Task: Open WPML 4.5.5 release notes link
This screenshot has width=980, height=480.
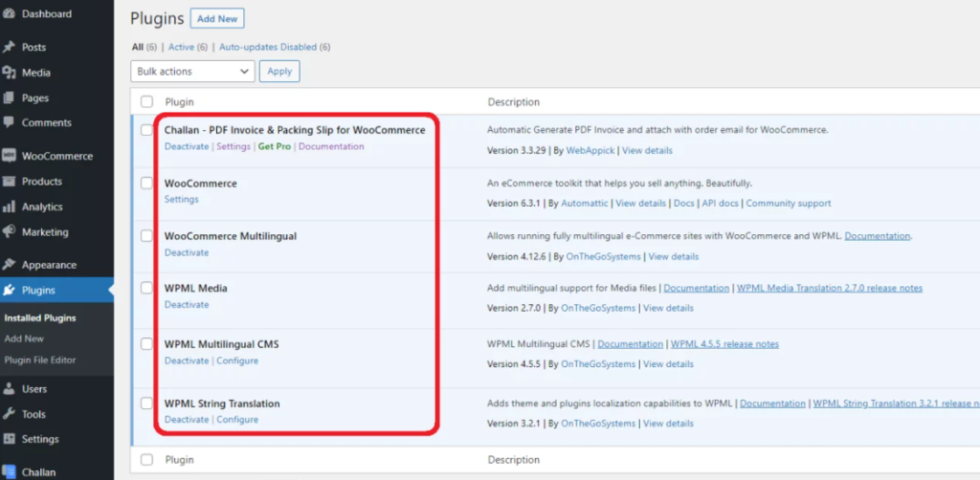Action: [x=725, y=344]
